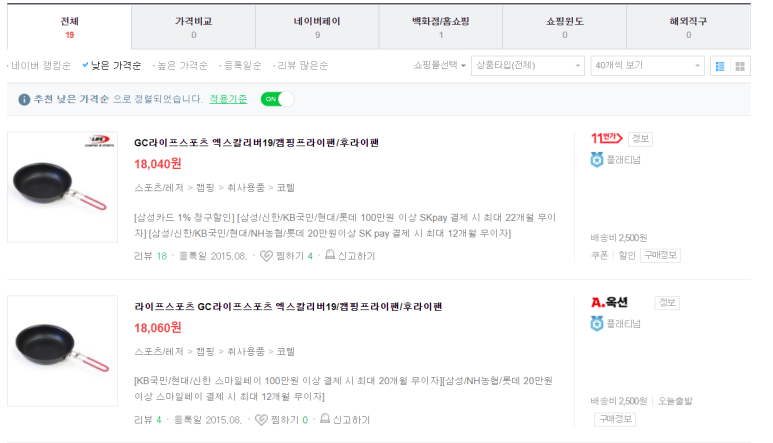Click 할인 text in 11번가 listing
Screen dimensions: 773x443
tap(627, 255)
